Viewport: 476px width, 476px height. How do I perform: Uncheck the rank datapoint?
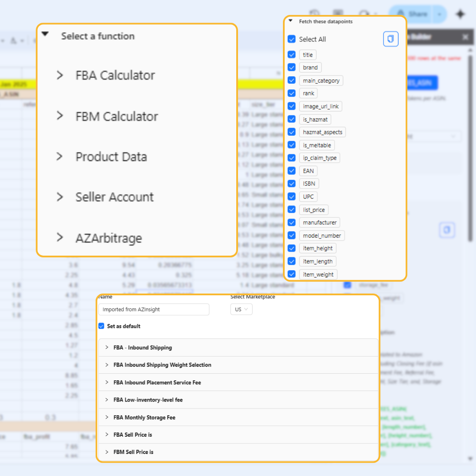(291, 93)
